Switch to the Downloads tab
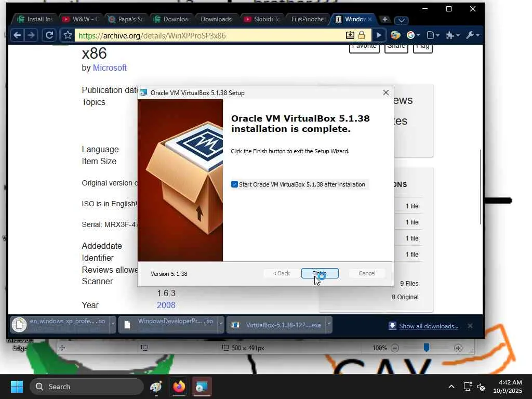532x399 pixels. tap(216, 19)
